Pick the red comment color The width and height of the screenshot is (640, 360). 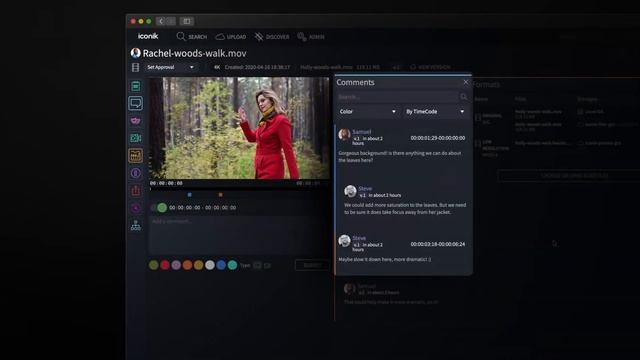165,265
